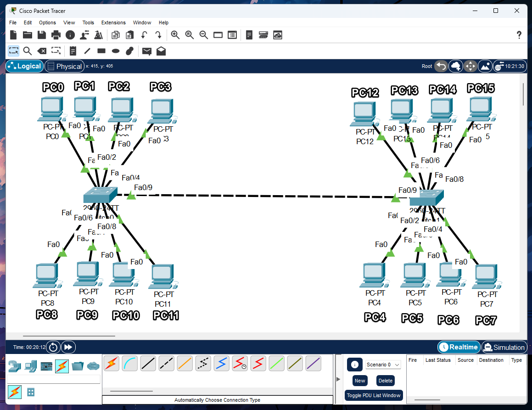532x410 pixels.
Task: Activate the Delete tool
Action: [x=42, y=51]
